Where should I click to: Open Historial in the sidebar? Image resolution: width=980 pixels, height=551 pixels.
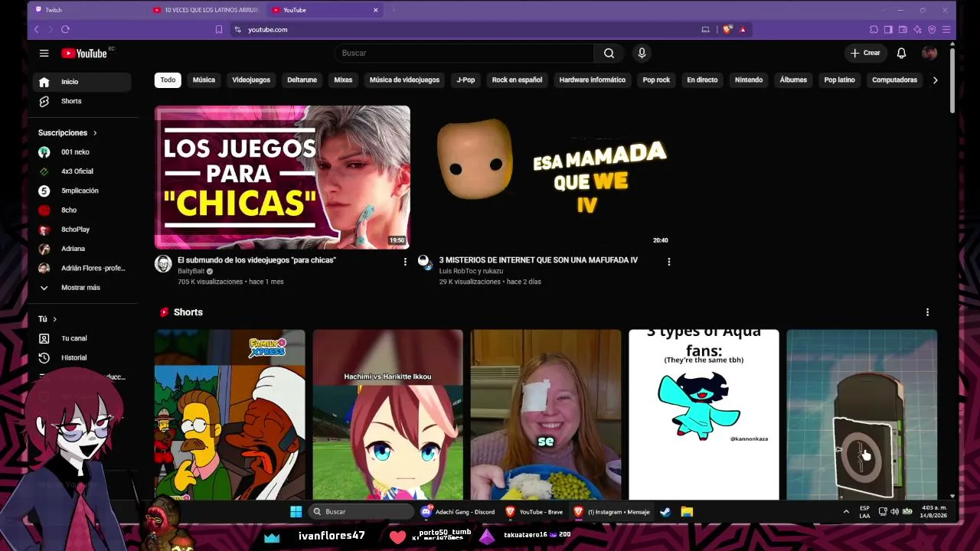(81, 357)
